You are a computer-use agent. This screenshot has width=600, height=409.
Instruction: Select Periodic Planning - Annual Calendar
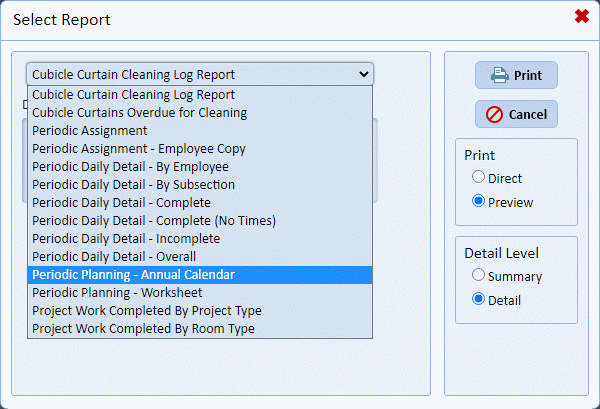tap(133, 275)
